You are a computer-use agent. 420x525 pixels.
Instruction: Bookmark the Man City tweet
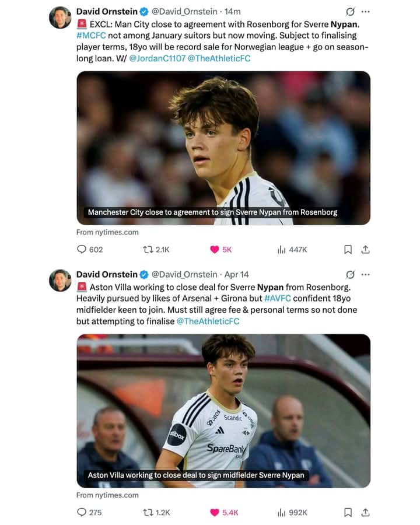click(348, 250)
